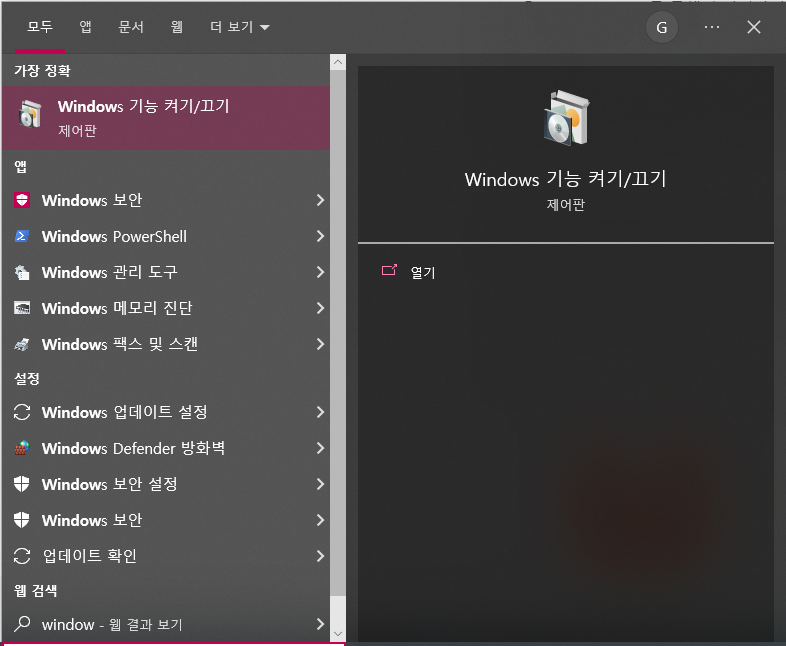Viewport: 786px width, 646px height.
Task: Click the scrollbar up arrow
Action: click(x=338, y=62)
